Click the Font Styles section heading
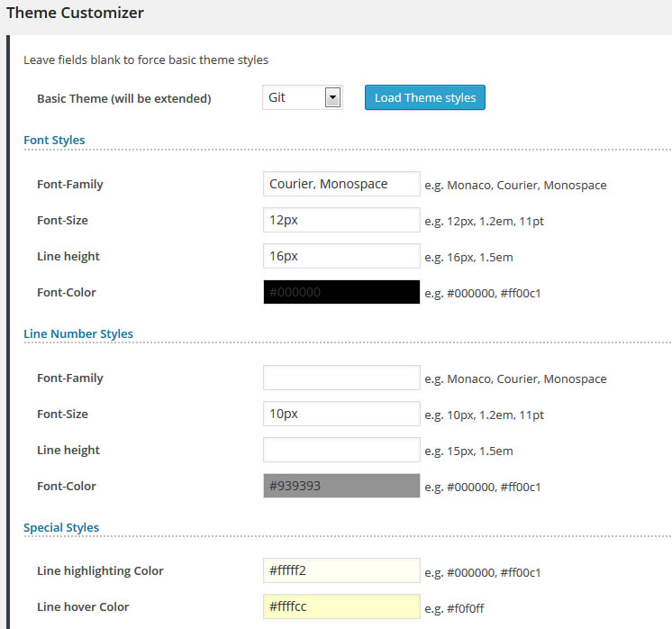This screenshot has width=672, height=629. point(54,140)
